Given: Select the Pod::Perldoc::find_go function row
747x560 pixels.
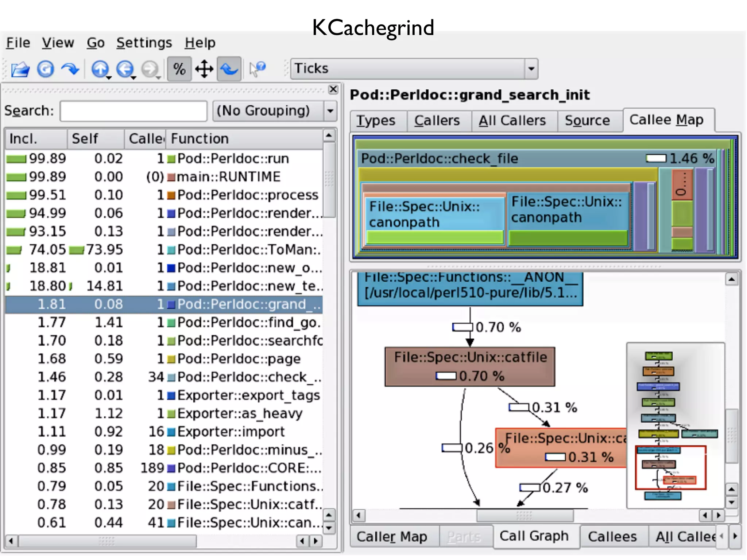Looking at the screenshot, I should point(248,322).
